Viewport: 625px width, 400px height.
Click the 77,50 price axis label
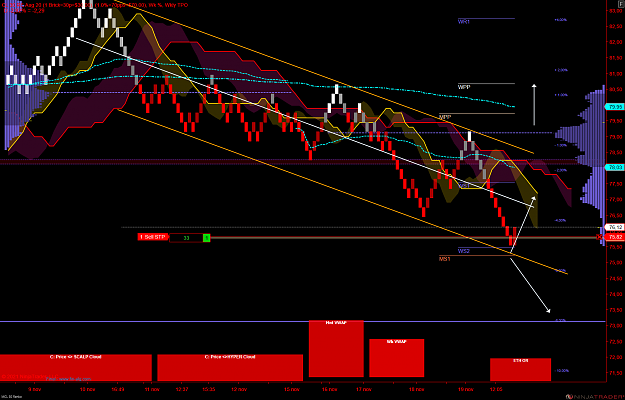pyautogui.click(x=616, y=184)
